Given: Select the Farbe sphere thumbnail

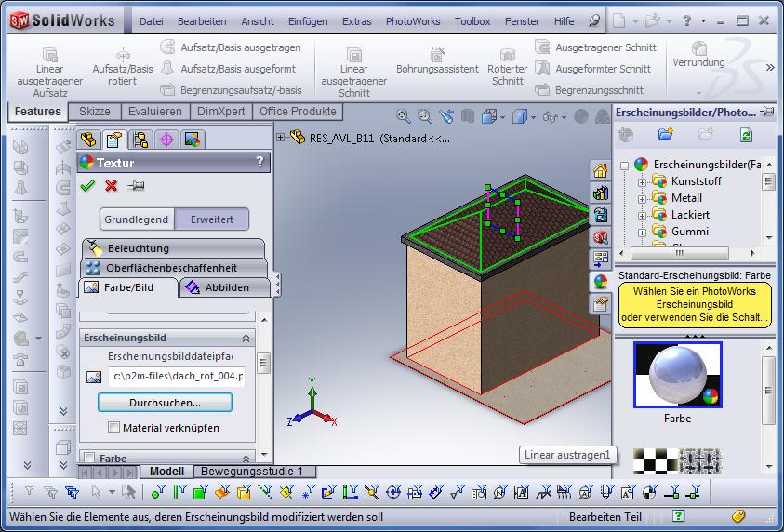Looking at the screenshot, I should click(677, 375).
